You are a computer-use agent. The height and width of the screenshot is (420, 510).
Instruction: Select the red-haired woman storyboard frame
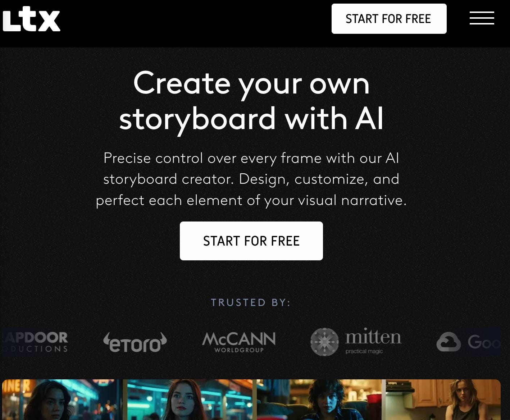point(190,400)
